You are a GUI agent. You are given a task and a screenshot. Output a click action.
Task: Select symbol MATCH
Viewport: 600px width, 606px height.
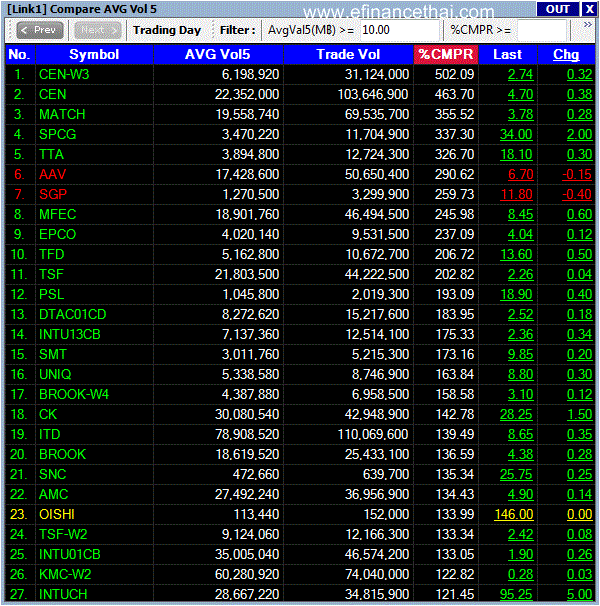(x=62, y=114)
